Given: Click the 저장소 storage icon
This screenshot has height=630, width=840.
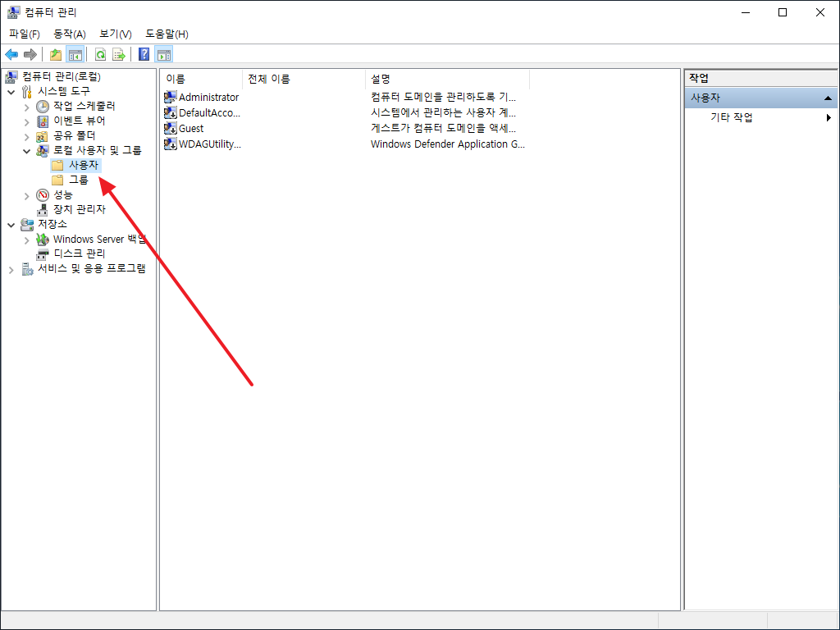Looking at the screenshot, I should click(x=27, y=224).
